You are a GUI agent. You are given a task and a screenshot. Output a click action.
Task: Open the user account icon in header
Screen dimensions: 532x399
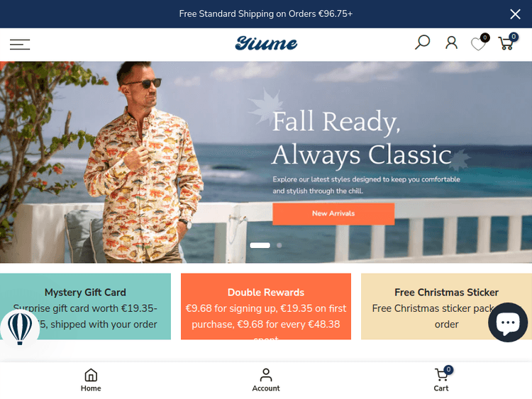[x=451, y=43]
